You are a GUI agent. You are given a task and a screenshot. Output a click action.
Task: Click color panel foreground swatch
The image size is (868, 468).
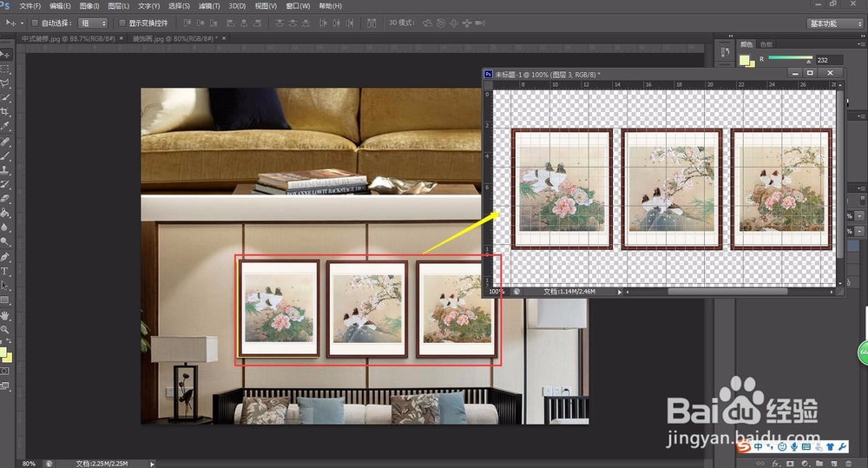745,60
